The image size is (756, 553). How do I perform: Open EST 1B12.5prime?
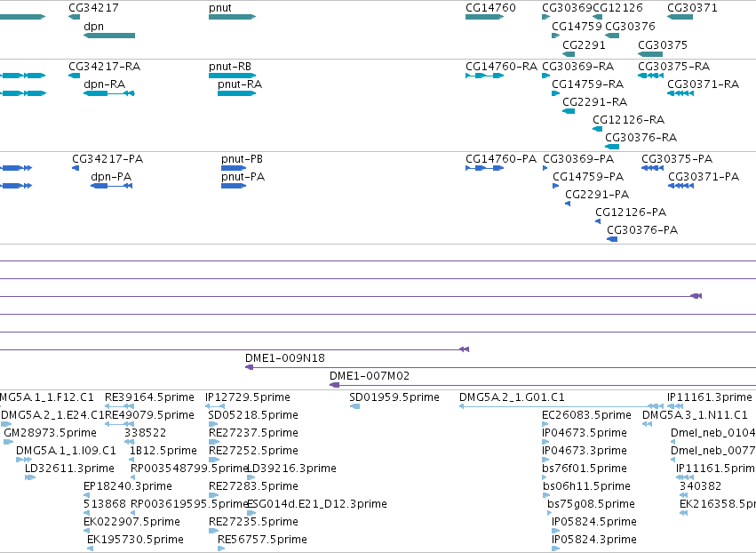point(163,451)
